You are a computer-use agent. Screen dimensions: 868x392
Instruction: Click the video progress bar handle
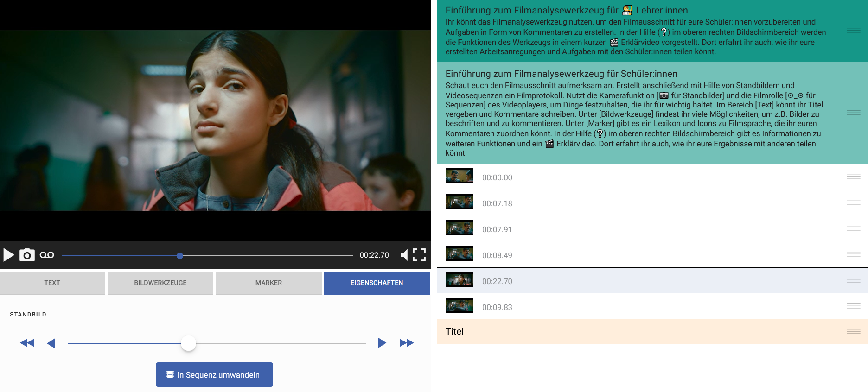click(x=180, y=255)
